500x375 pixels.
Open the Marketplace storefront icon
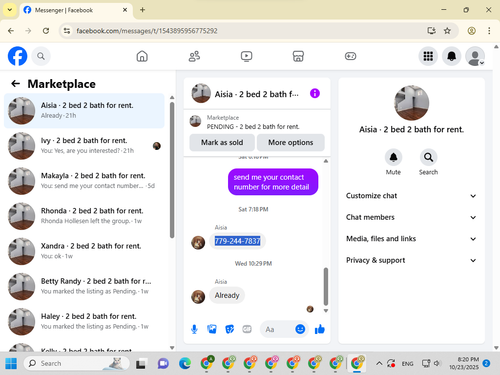(x=298, y=56)
